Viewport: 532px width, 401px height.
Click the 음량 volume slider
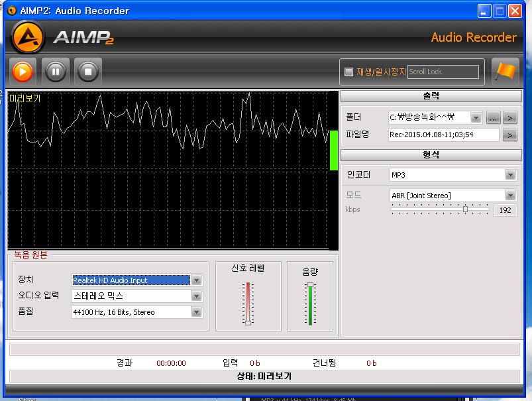pyautogui.click(x=309, y=304)
